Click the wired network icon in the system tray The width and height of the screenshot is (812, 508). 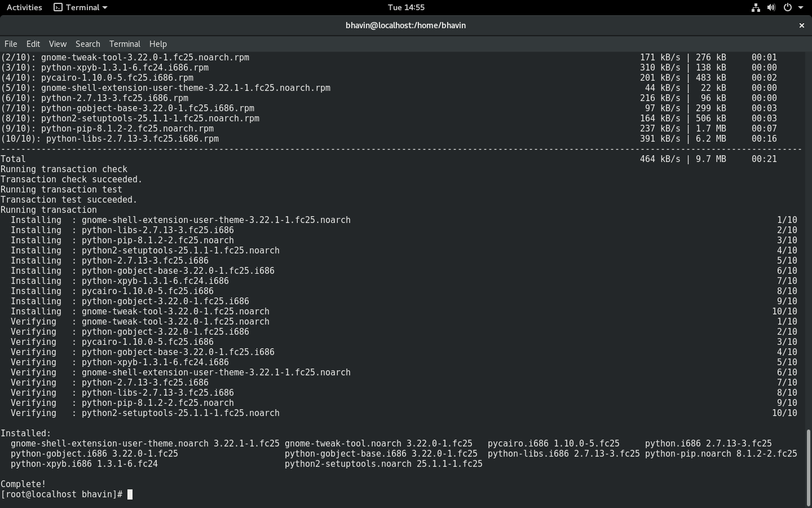756,7
